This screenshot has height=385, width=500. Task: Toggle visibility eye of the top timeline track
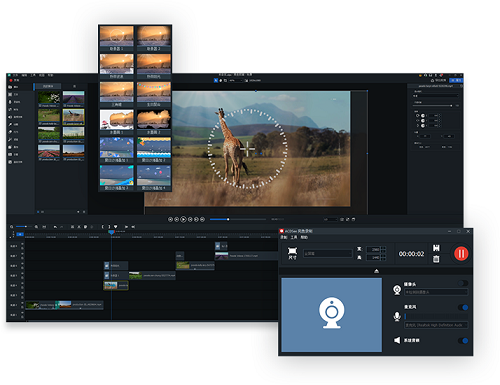tap(22, 244)
